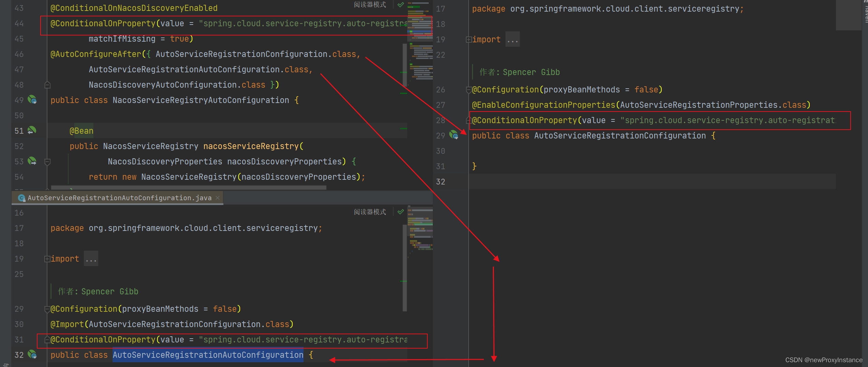
Task: Click @AutoConfigureAfter annotation on line 46
Action: click(96, 54)
